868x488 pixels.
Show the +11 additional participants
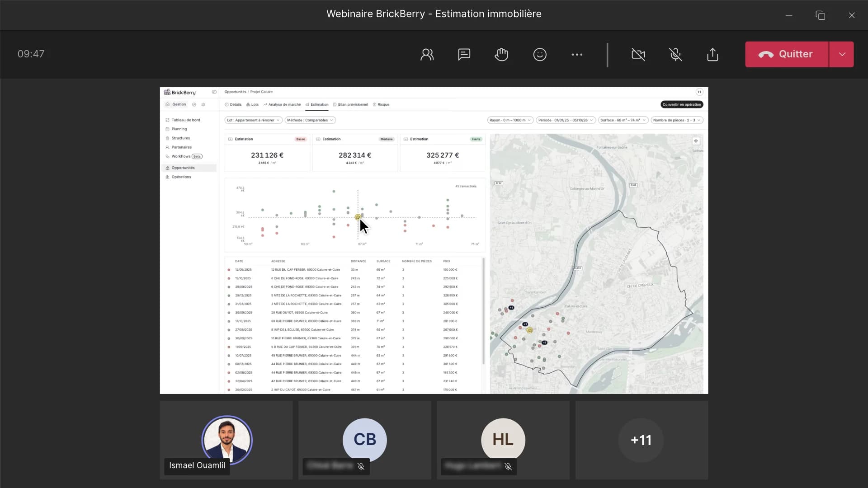coord(641,440)
